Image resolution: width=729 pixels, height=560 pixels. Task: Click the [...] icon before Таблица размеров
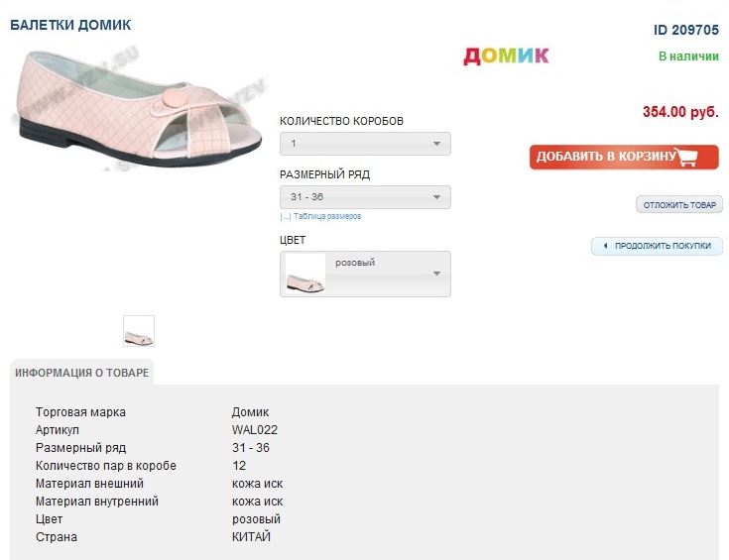click(x=285, y=216)
